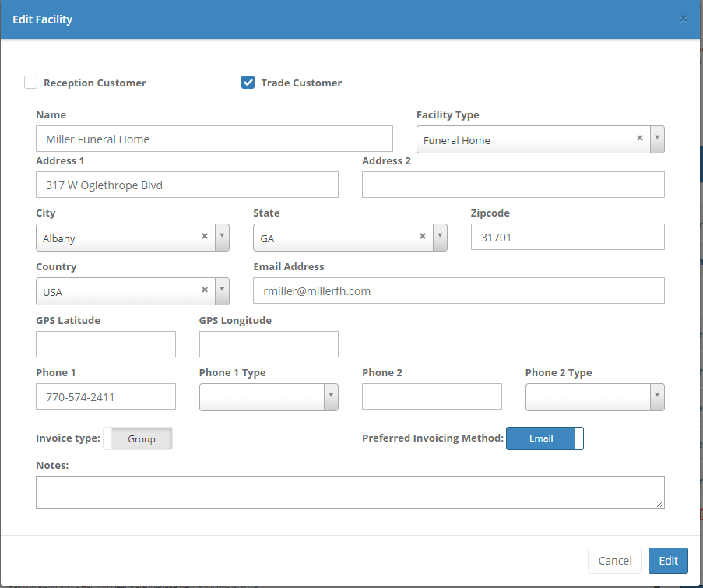Expand the Country dropdown

[x=221, y=291]
